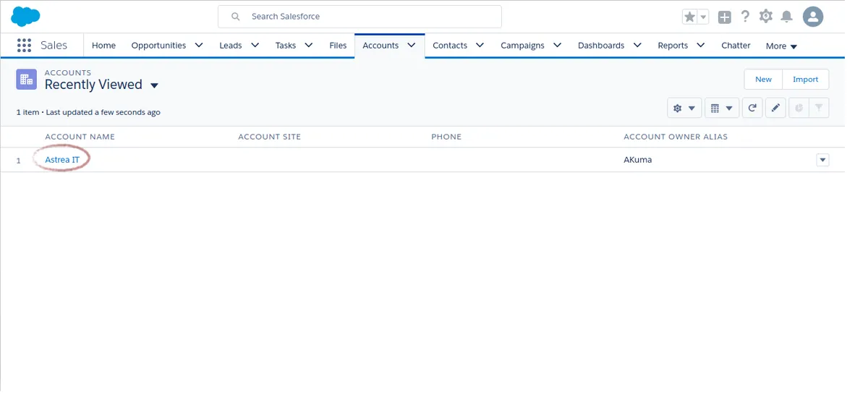The image size is (868, 413).
Task: Open the Dashboards tab
Action: tap(601, 45)
